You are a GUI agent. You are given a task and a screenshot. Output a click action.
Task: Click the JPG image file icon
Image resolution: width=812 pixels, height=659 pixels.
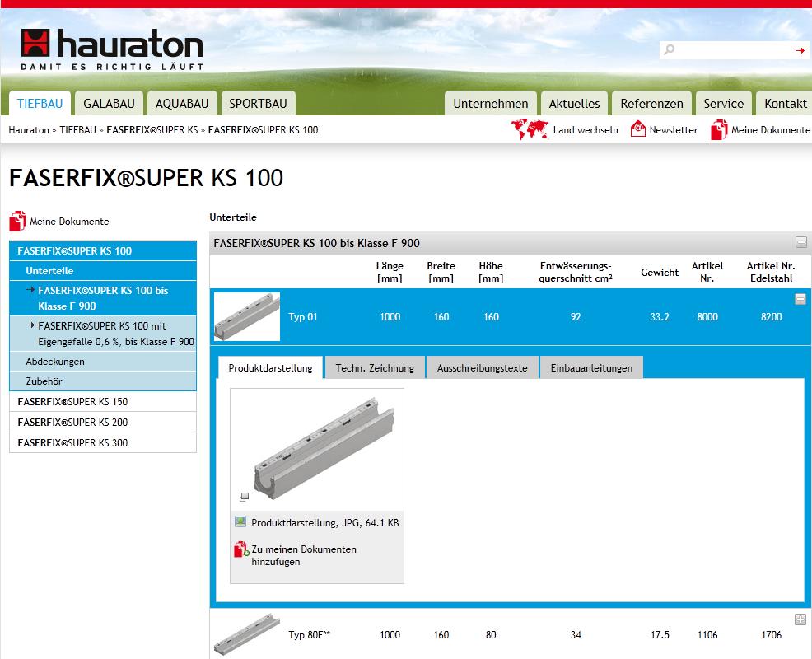[x=240, y=521]
